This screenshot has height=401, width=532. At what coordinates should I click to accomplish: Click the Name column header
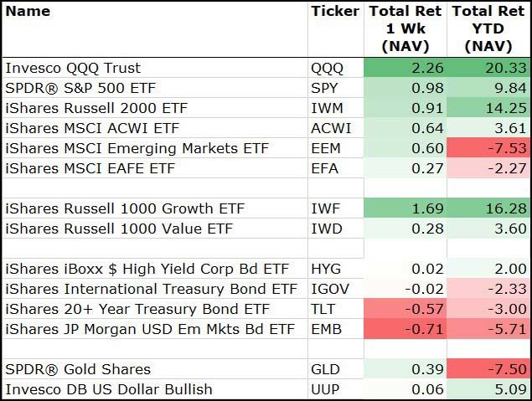(x=28, y=12)
